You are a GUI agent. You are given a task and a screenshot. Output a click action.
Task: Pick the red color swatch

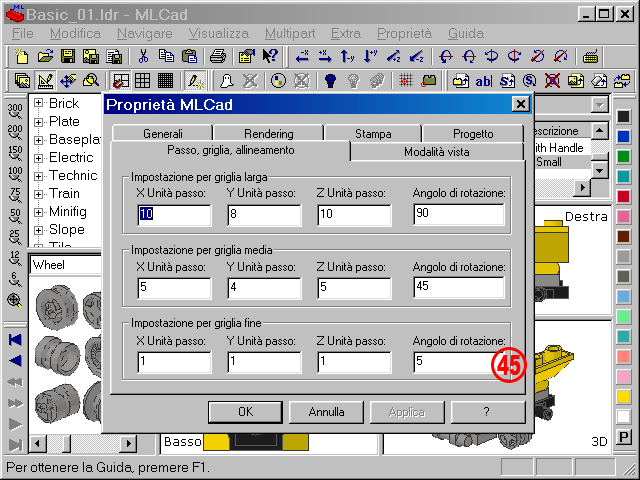coord(623,197)
